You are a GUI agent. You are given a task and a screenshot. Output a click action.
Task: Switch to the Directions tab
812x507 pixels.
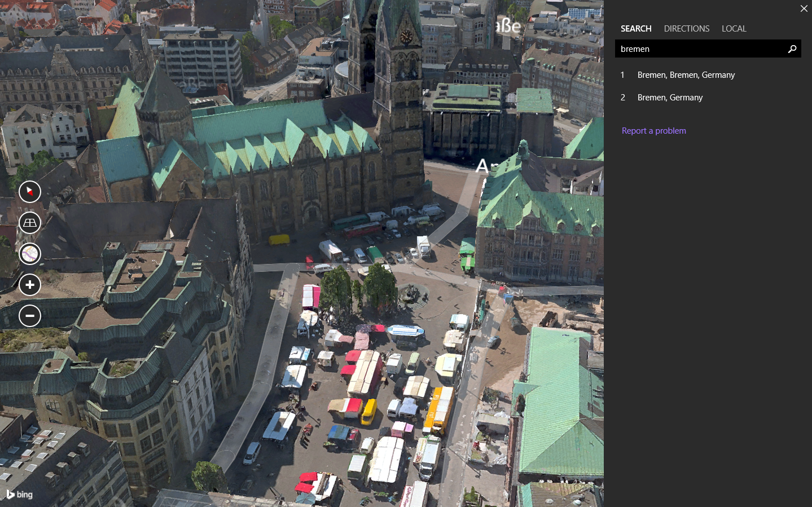pos(686,29)
